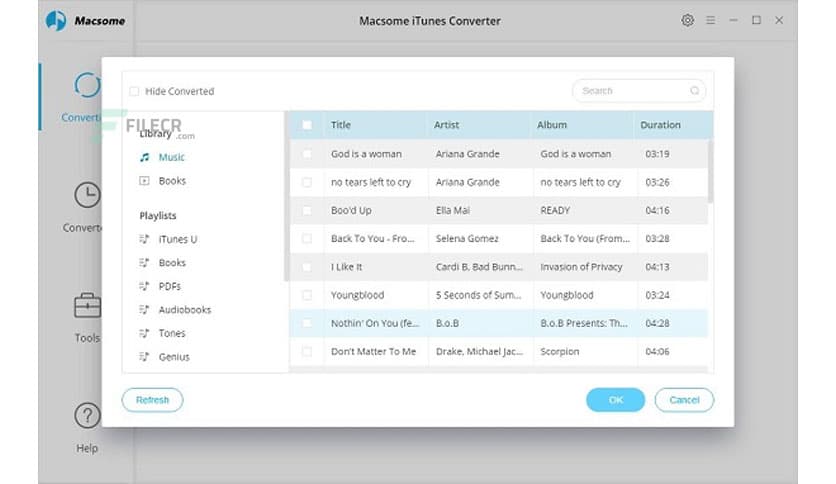Click the song table vertical scrollbar

pyautogui.click(x=710, y=171)
